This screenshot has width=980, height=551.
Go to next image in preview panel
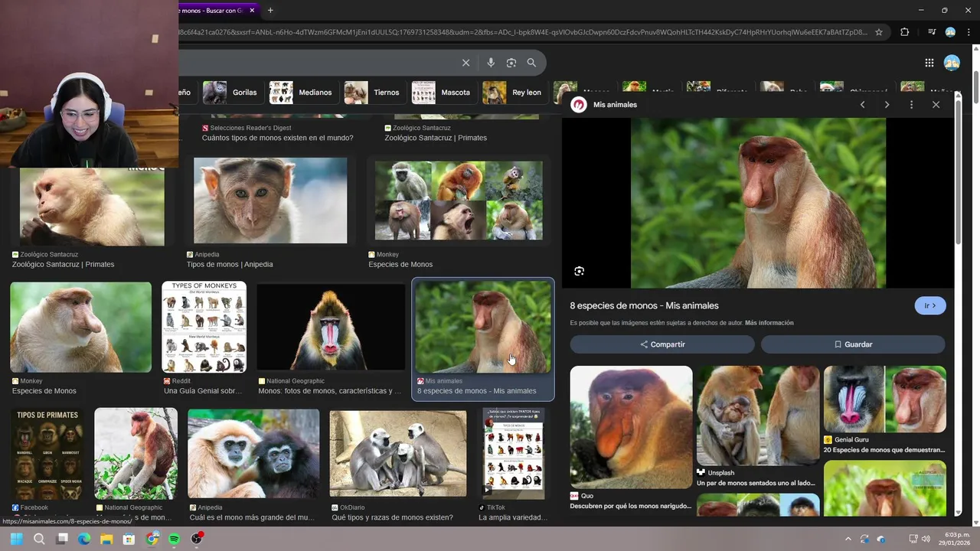click(x=887, y=105)
